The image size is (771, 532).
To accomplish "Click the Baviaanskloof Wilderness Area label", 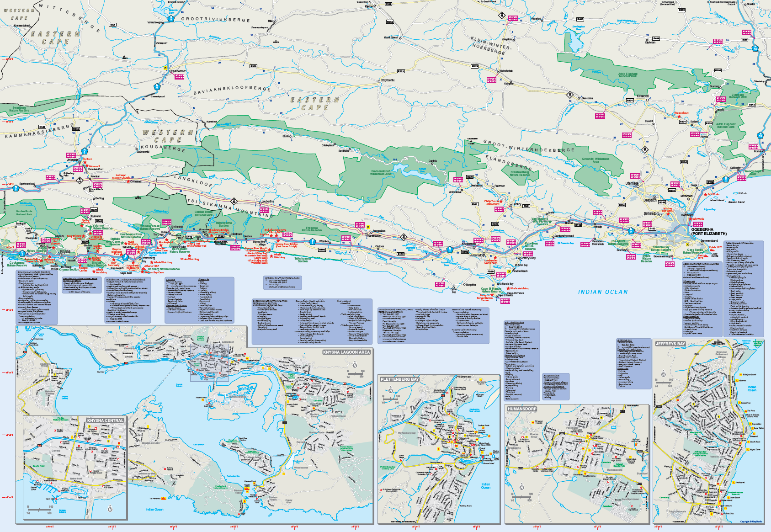I will pos(381,173).
